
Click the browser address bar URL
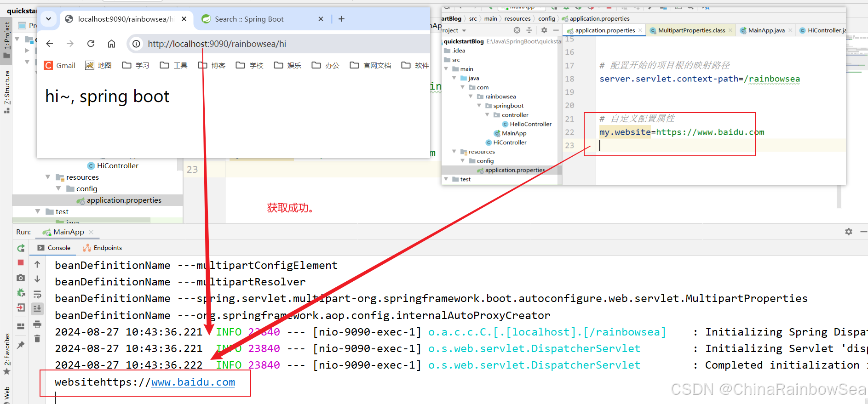point(217,44)
